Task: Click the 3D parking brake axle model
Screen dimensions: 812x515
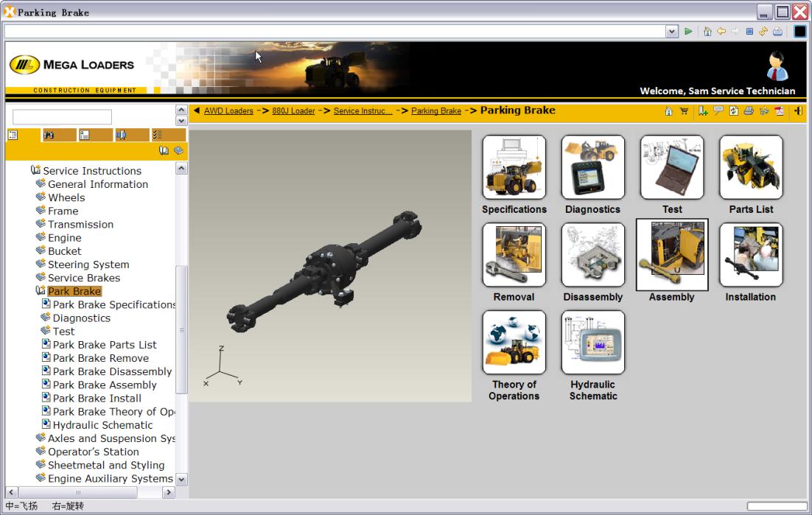Action: pos(325,270)
